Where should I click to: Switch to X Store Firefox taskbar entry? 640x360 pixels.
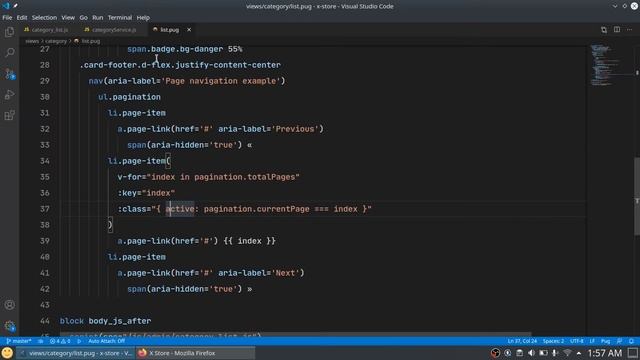(x=196, y=353)
